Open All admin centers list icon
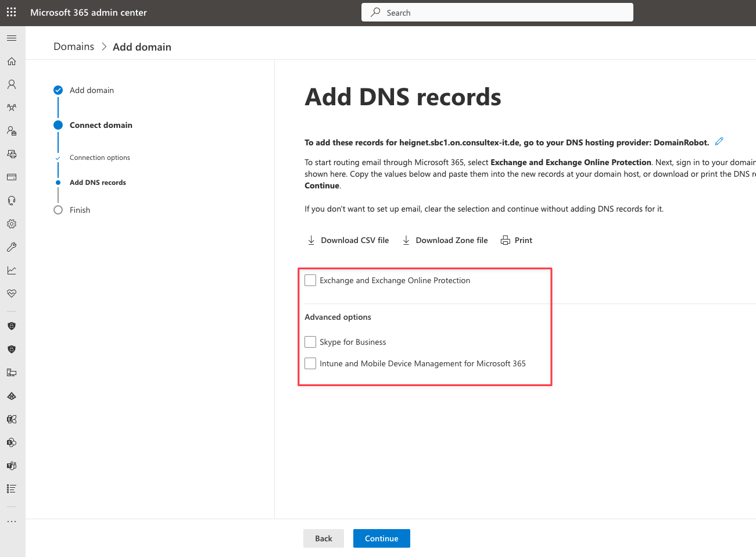This screenshot has width=756, height=557. tap(12, 489)
